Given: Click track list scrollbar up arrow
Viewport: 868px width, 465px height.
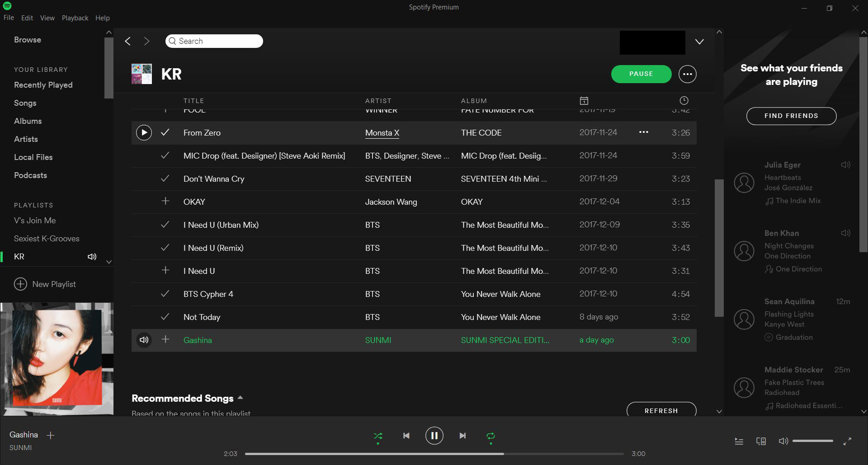Looking at the screenshot, I should [719, 32].
